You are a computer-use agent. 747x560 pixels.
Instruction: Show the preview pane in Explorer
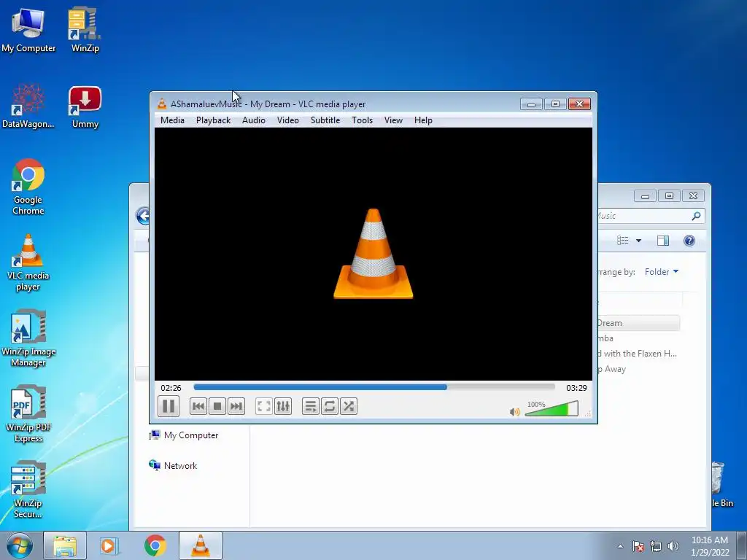click(x=662, y=241)
